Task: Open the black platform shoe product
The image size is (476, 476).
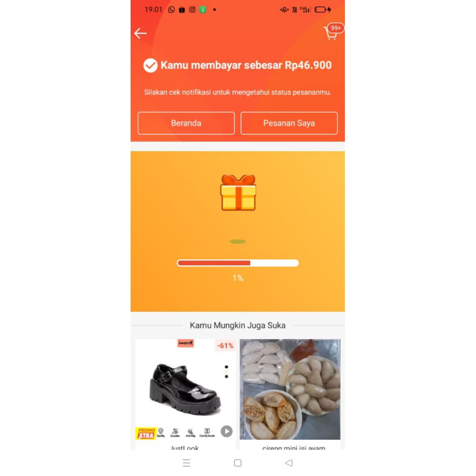Action: 185,389
